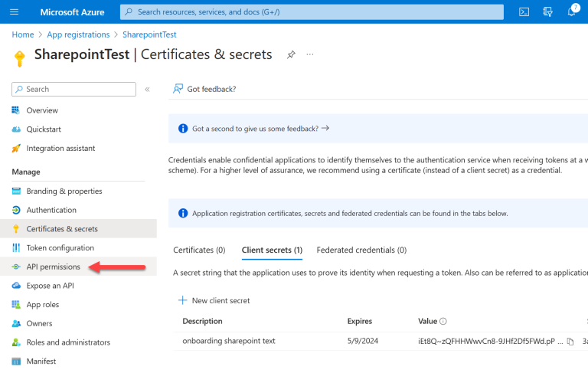The width and height of the screenshot is (588, 373).
Task: Click New client secret button
Action: (x=214, y=300)
